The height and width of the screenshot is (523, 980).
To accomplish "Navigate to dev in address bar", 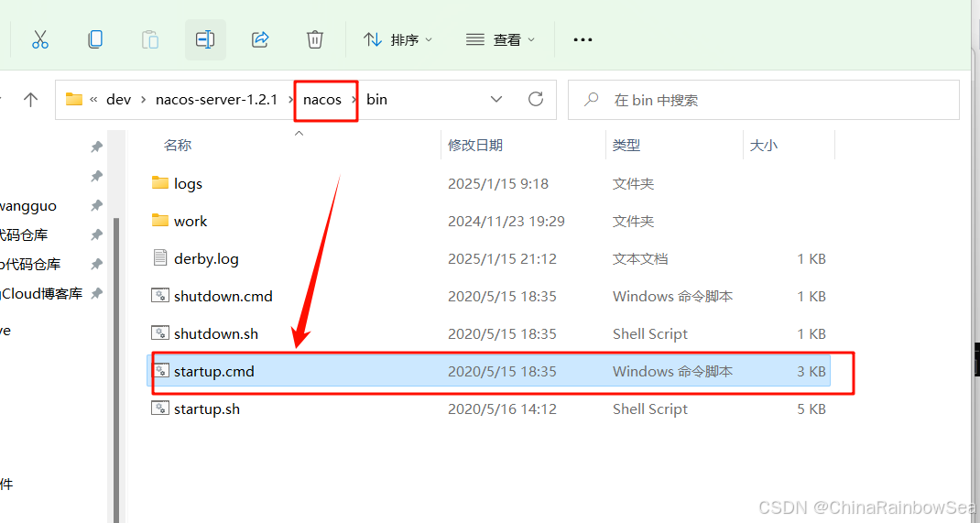I will click(119, 99).
